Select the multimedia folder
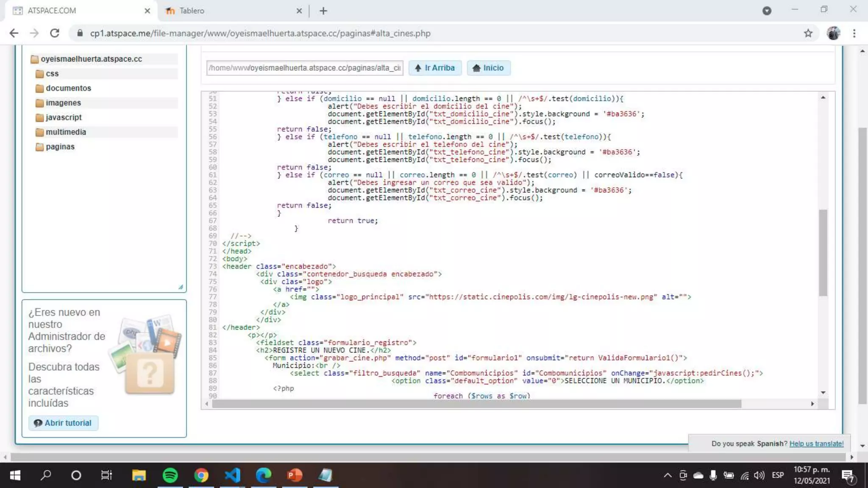 [65, 132]
